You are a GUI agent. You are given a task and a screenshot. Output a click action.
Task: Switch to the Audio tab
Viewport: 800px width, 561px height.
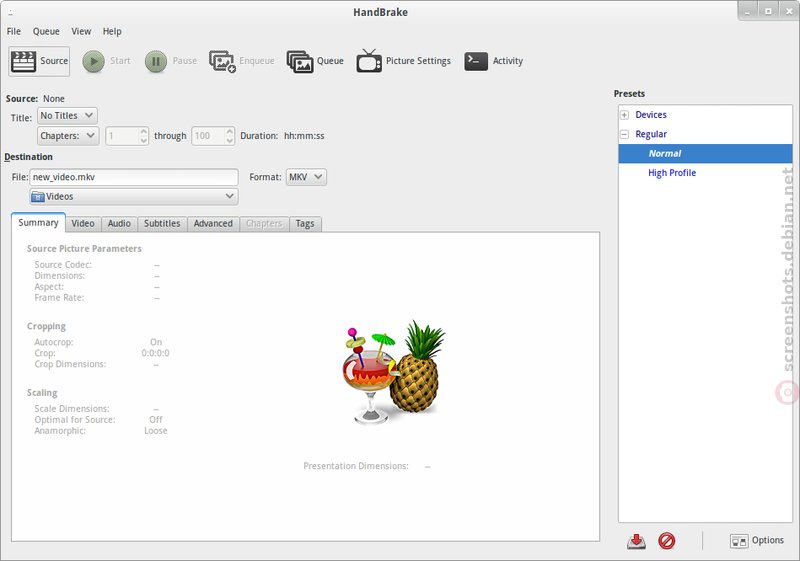click(119, 223)
